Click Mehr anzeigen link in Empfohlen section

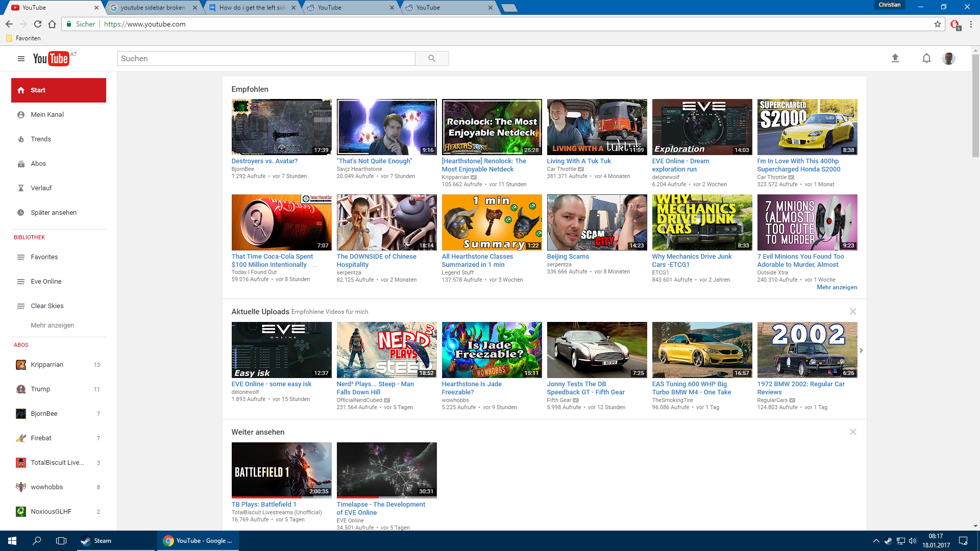click(837, 287)
